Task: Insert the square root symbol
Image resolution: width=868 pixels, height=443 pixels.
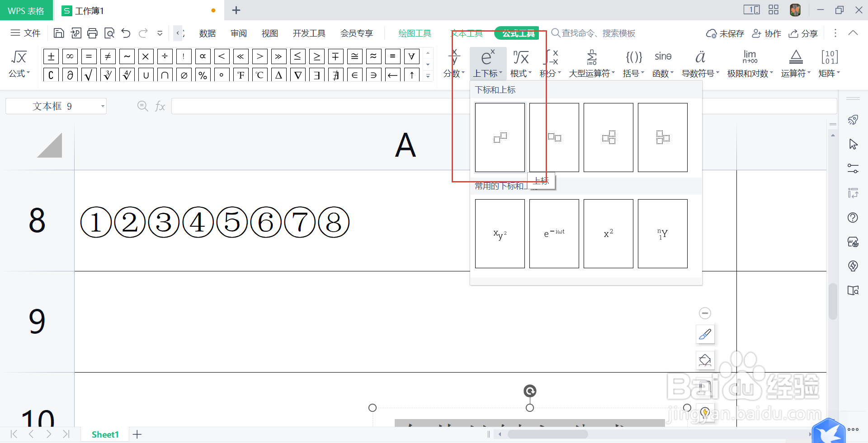Action: point(89,75)
